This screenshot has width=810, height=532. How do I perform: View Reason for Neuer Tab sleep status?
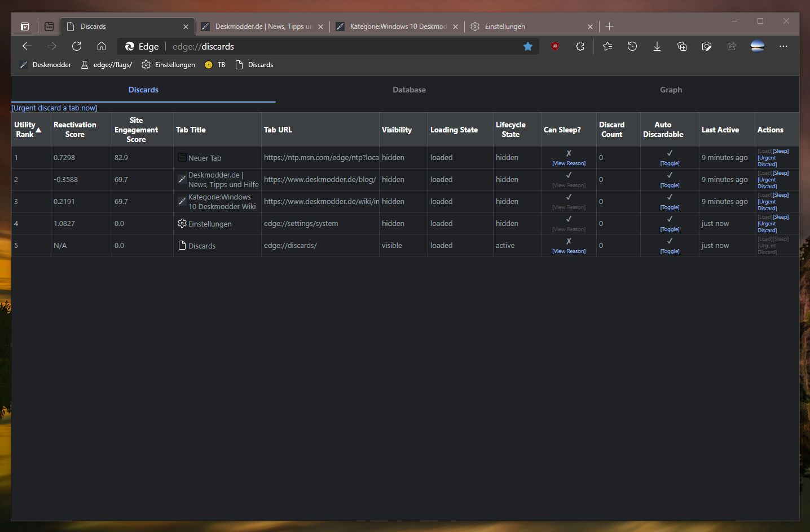[x=569, y=163]
